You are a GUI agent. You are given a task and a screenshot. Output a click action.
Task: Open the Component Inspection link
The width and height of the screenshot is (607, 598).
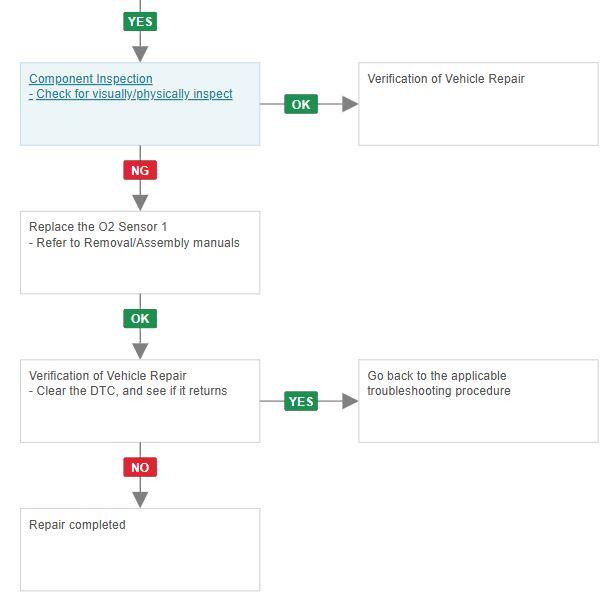point(91,79)
